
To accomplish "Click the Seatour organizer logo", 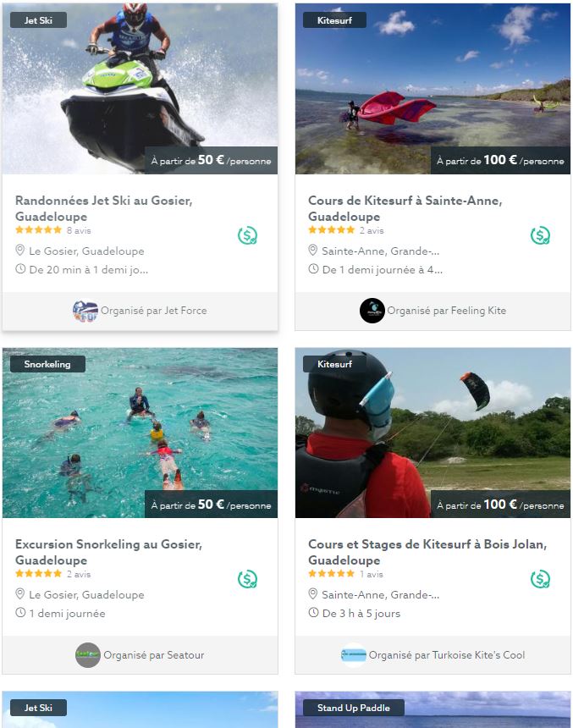I will pos(88,655).
